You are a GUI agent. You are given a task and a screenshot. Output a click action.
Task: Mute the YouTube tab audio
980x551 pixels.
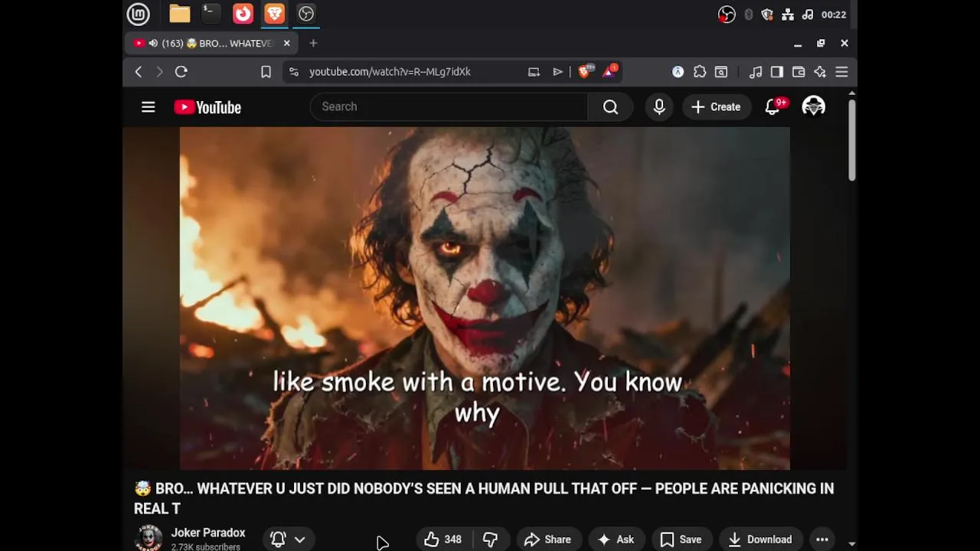click(x=153, y=44)
